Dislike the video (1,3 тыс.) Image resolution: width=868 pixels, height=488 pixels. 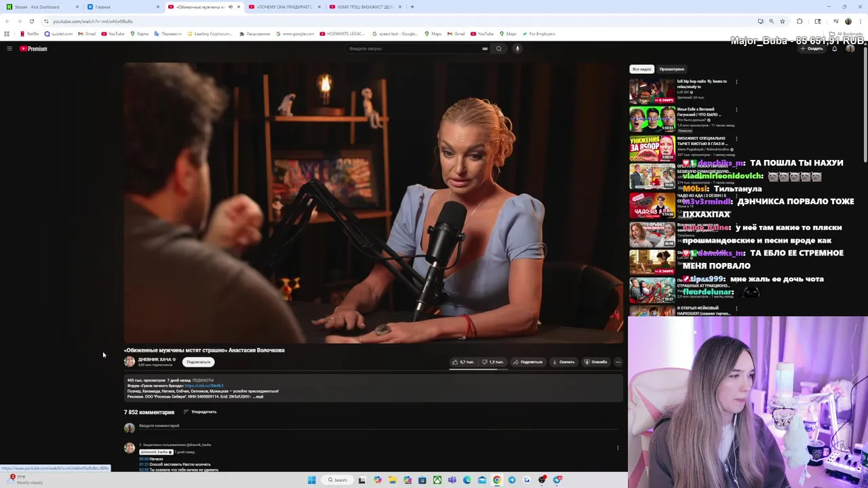tap(493, 362)
